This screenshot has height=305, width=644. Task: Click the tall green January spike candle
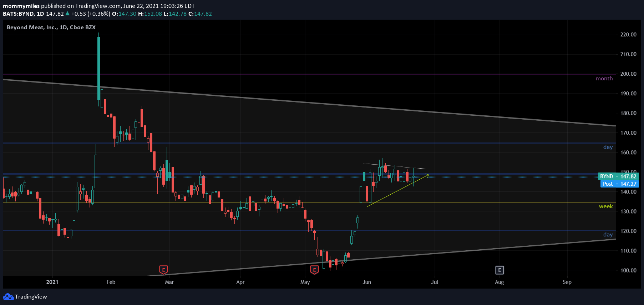coord(99,68)
